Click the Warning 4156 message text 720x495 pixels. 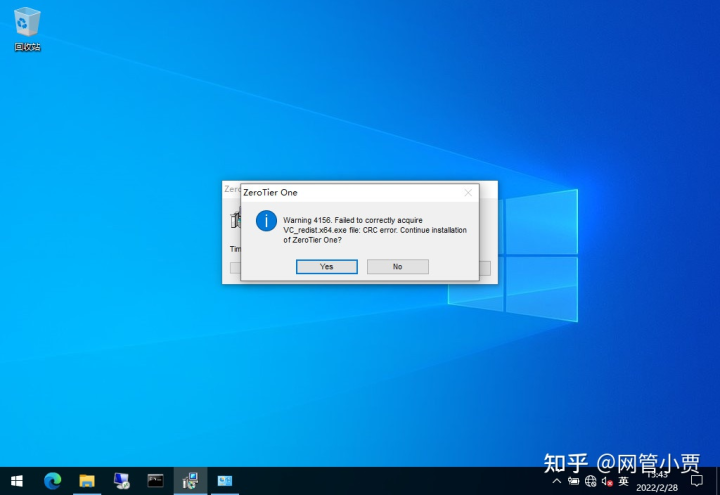(375, 230)
